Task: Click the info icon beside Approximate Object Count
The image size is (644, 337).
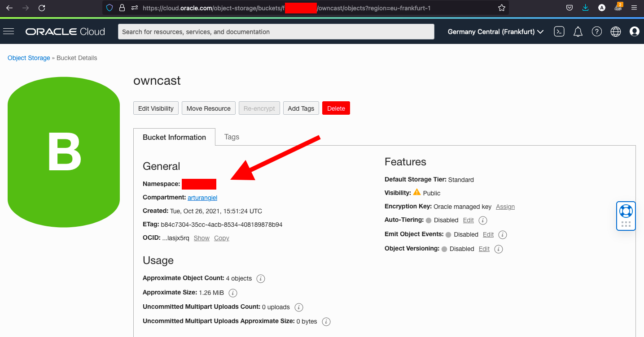Action: pyautogui.click(x=261, y=279)
